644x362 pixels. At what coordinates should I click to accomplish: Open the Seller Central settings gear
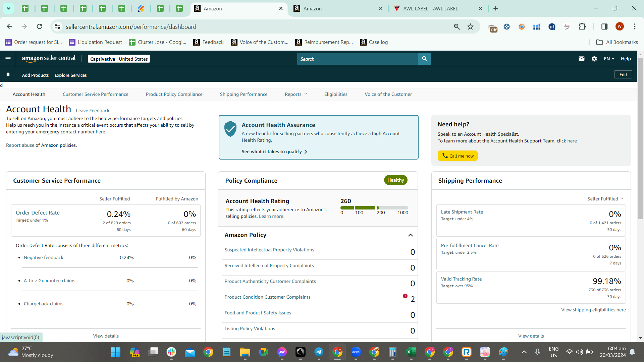click(594, 59)
